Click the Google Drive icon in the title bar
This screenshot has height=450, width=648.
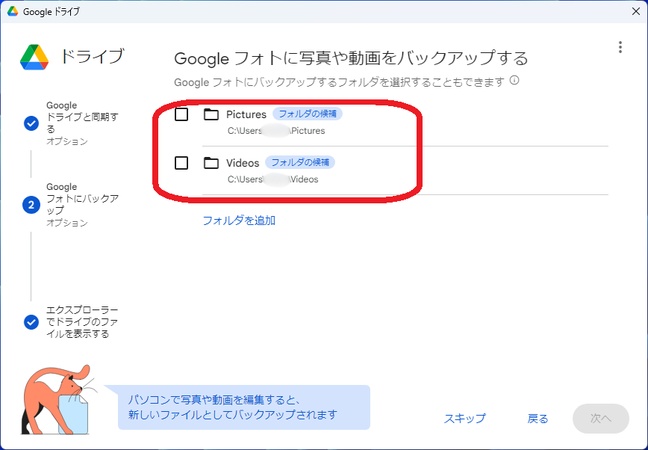tap(12, 11)
